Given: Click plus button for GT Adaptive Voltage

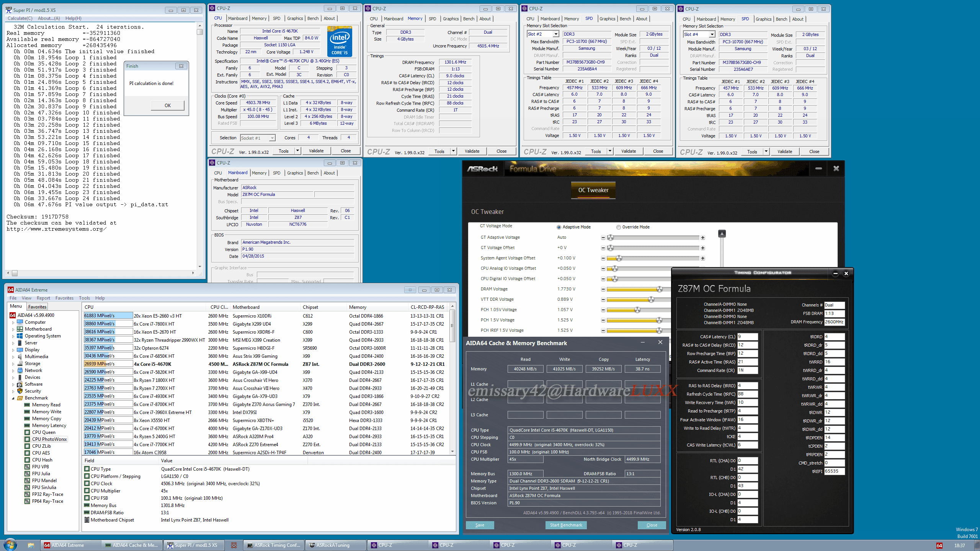Looking at the screenshot, I should pyautogui.click(x=703, y=238).
